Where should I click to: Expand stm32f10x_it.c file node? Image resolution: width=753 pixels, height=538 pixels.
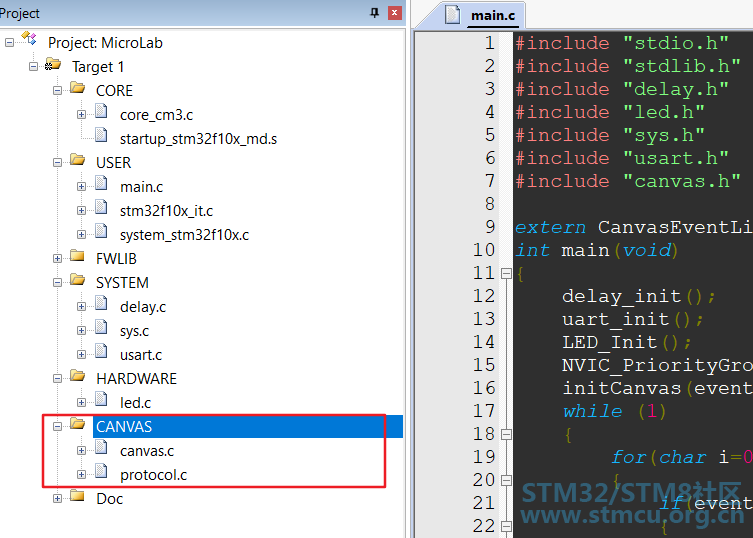pos(81,210)
